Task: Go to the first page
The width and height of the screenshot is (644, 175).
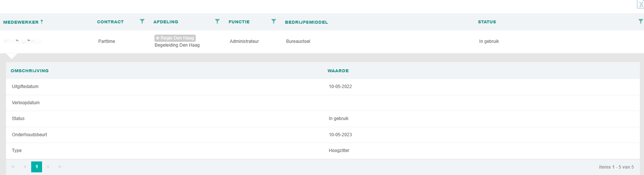Action: point(13,167)
